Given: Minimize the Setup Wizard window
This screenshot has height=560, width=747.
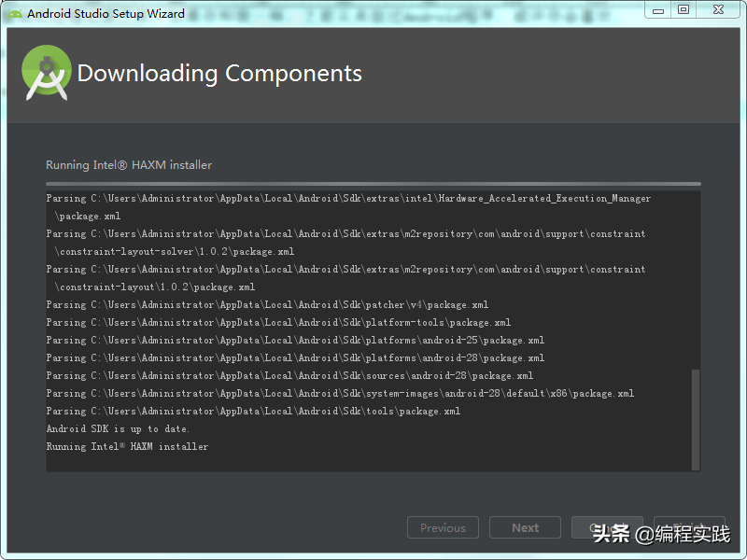Looking at the screenshot, I should click(658, 10).
